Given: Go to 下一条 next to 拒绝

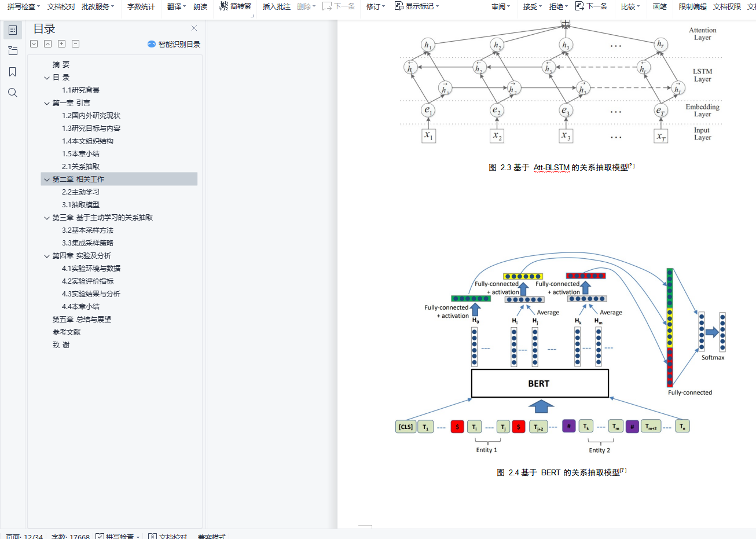Looking at the screenshot, I should [x=591, y=6].
